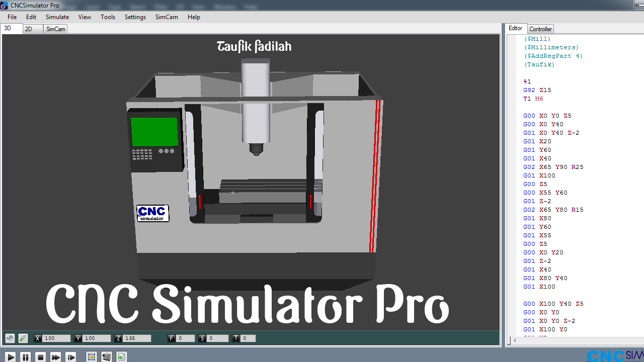Stop the simulation
Image resolution: width=644 pixels, height=362 pixels.
point(41,357)
